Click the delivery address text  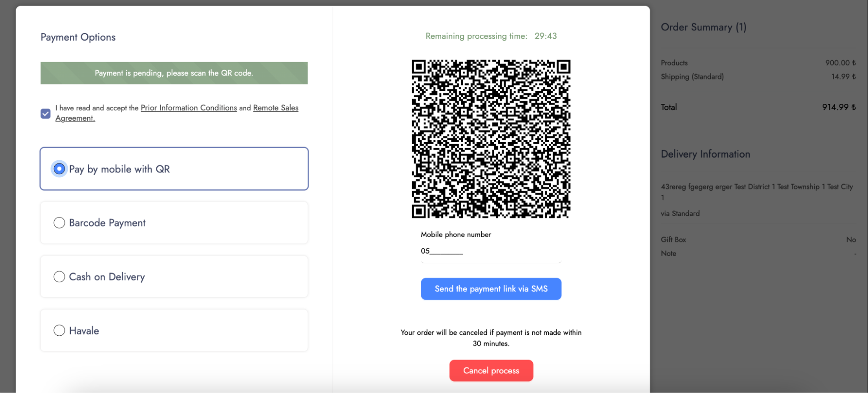[x=756, y=187]
